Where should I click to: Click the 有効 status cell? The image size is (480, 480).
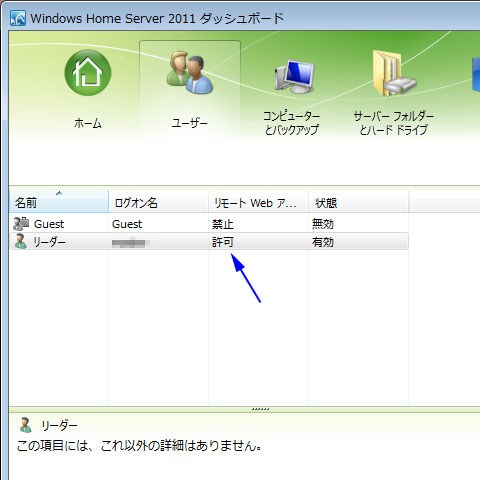(x=323, y=242)
